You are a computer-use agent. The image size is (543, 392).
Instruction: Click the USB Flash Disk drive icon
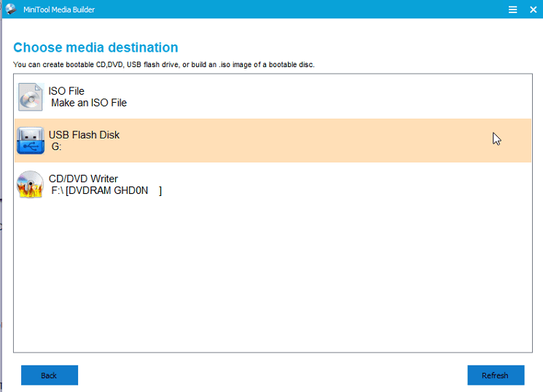[x=31, y=140]
